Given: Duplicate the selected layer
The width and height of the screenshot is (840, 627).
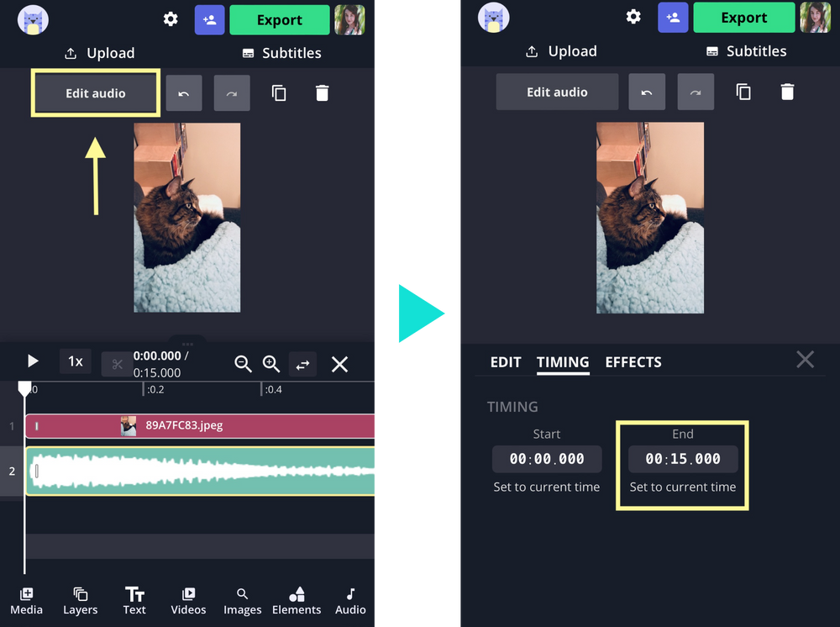Looking at the screenshot, I should [279, 92].
